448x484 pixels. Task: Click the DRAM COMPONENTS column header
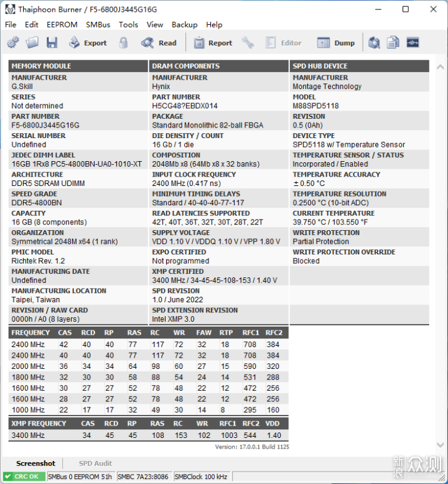coord(219,66)
